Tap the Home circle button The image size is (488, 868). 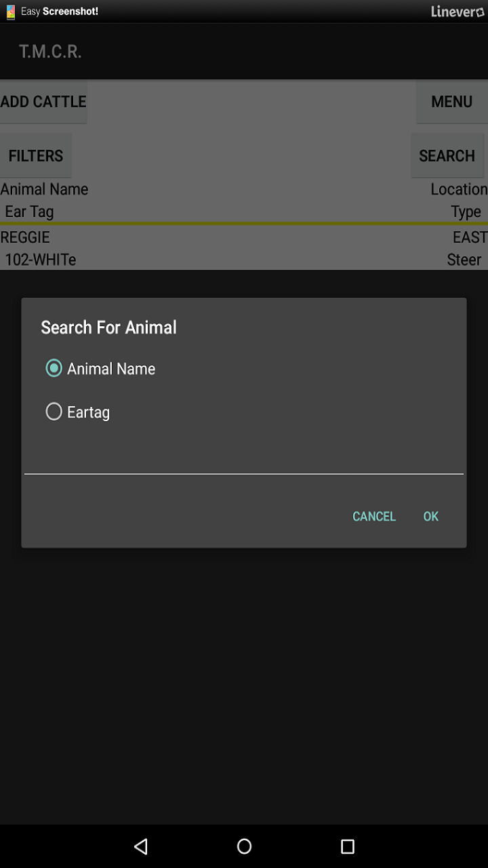click(244, 846)
